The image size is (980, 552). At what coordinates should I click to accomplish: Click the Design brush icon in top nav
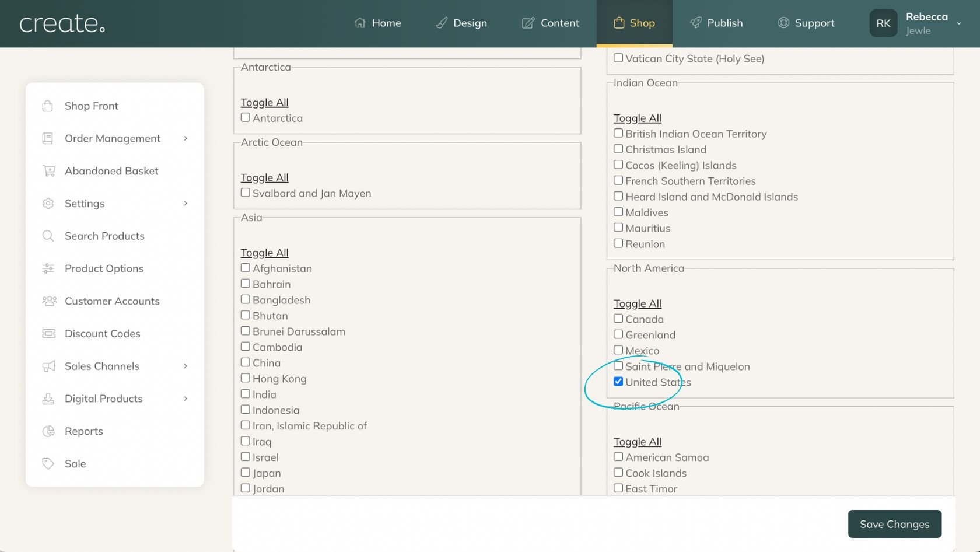click(x=442, y=23)
